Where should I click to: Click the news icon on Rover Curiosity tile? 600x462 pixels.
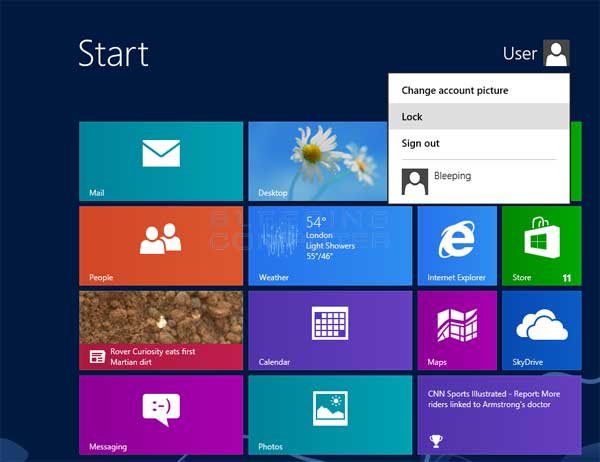pyautogui.click(x=97, y=357)
